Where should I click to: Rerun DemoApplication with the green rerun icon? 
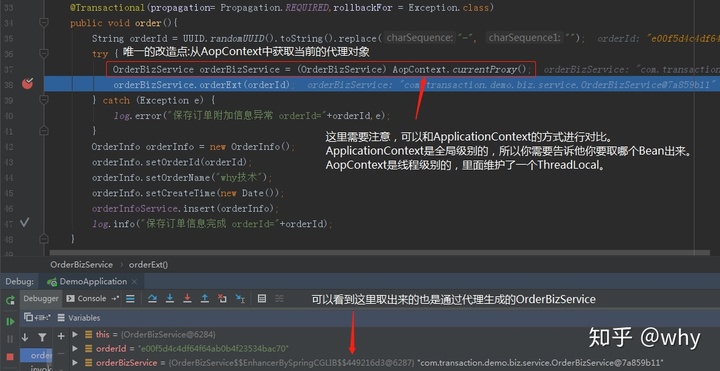[x=10, y=300]
